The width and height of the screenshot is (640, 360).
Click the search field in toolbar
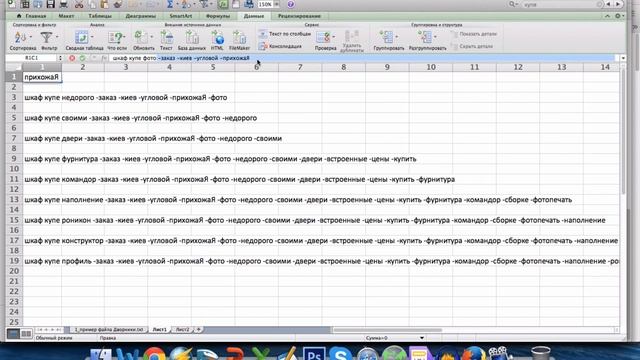pyautogui.click(x=561, y=4)
